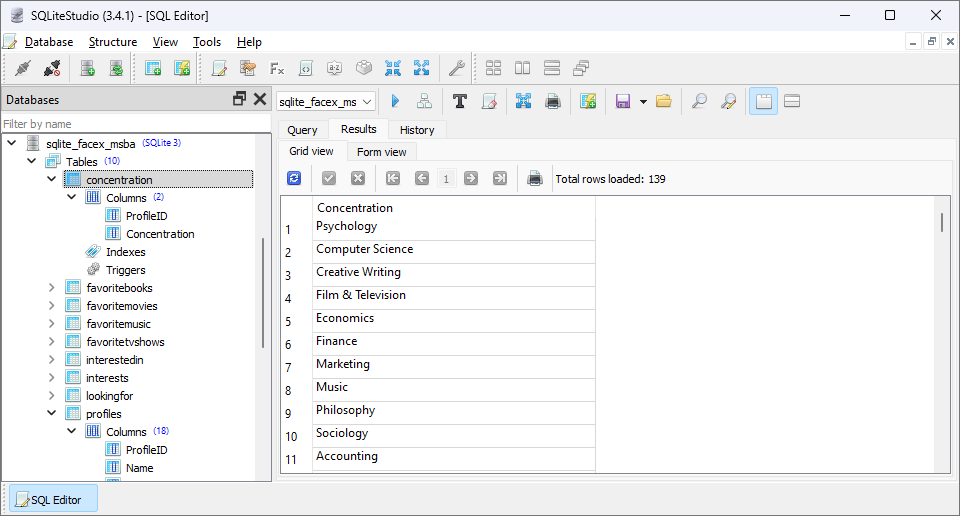This screenshot has width=960, height=517.
Task: Tile windows using the grid icon
Action: 493,68
